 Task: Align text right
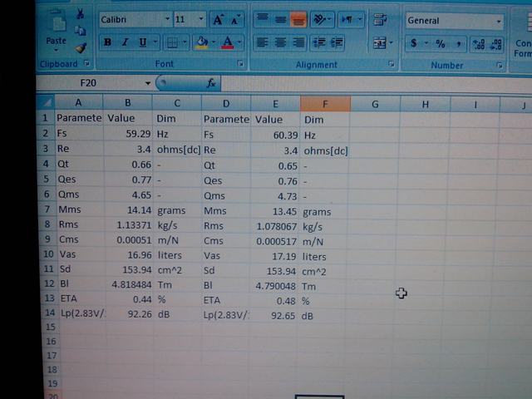[298, 42]
